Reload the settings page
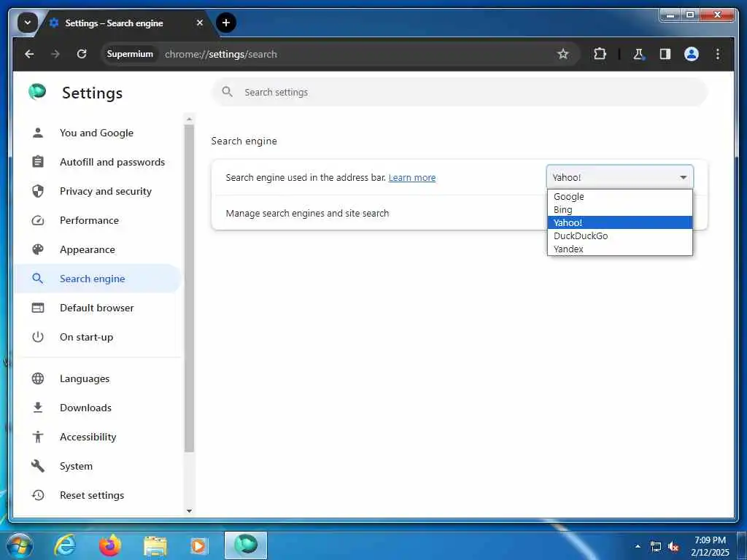This screenshot has width=747, height=560. click(82, 54)
